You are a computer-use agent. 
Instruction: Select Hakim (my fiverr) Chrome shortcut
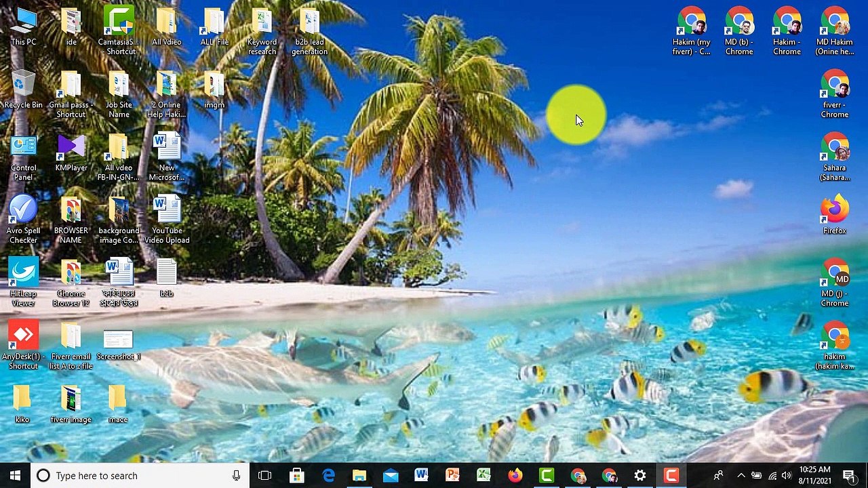692,32
